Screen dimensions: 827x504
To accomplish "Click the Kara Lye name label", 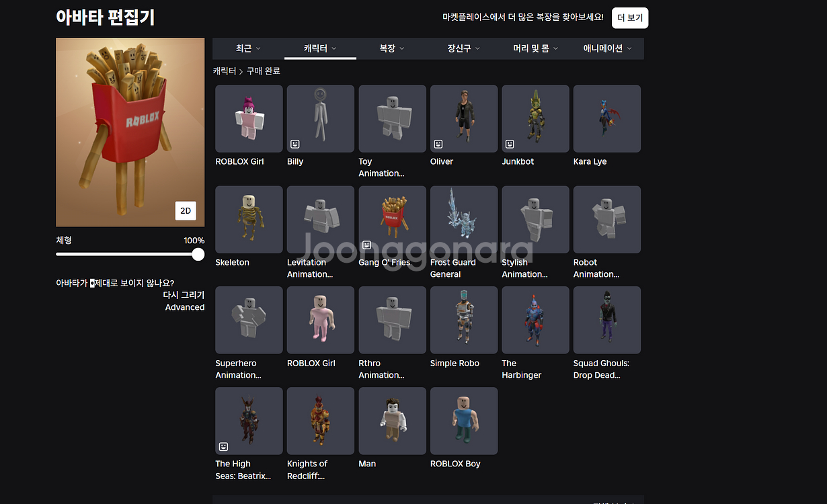I will 590,162.
